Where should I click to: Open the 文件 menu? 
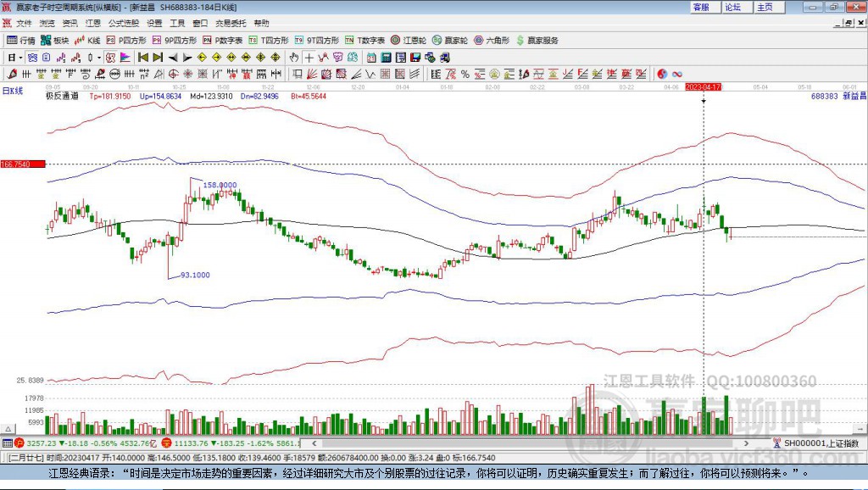24,23
